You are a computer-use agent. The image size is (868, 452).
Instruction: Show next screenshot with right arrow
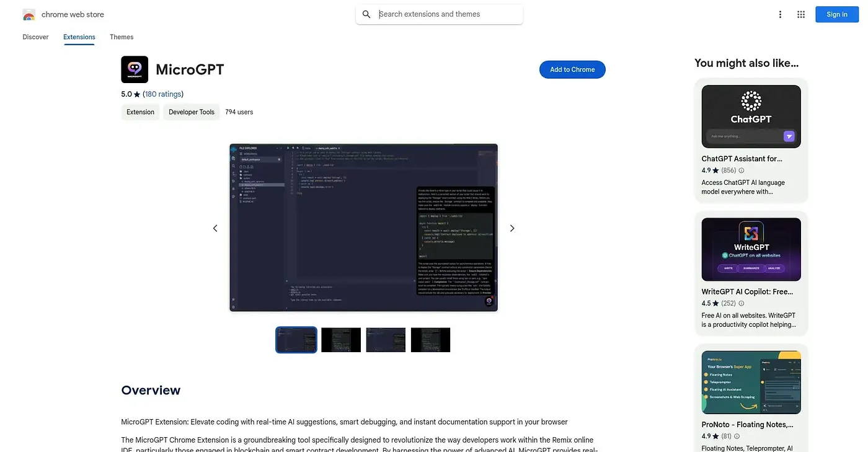click(512, 228)
